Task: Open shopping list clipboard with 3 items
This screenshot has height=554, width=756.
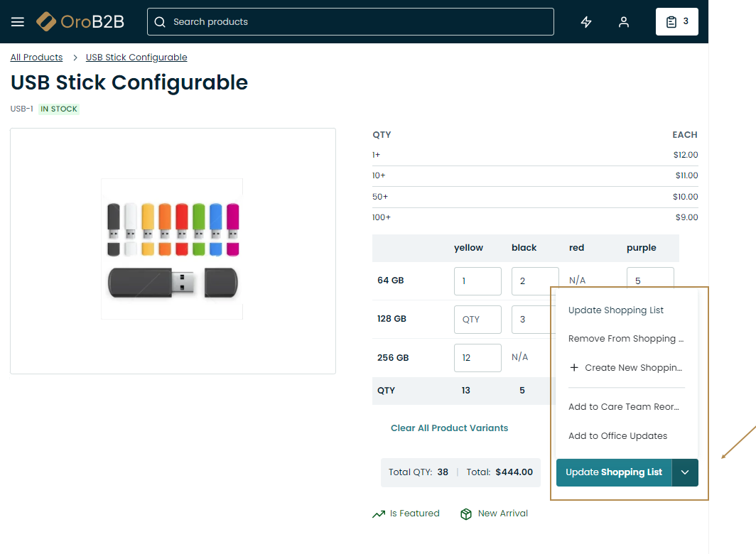Action: [676, 22]
